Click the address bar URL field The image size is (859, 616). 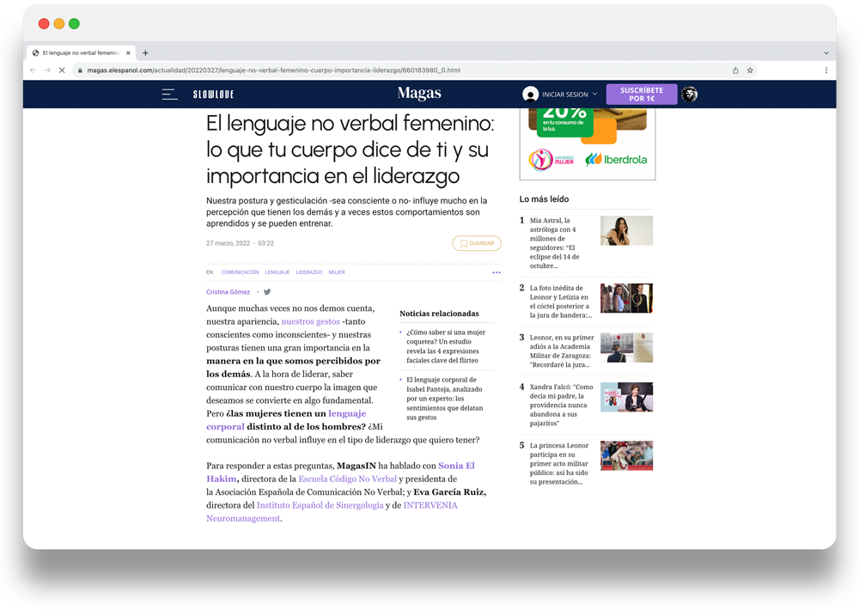point(415,70)
